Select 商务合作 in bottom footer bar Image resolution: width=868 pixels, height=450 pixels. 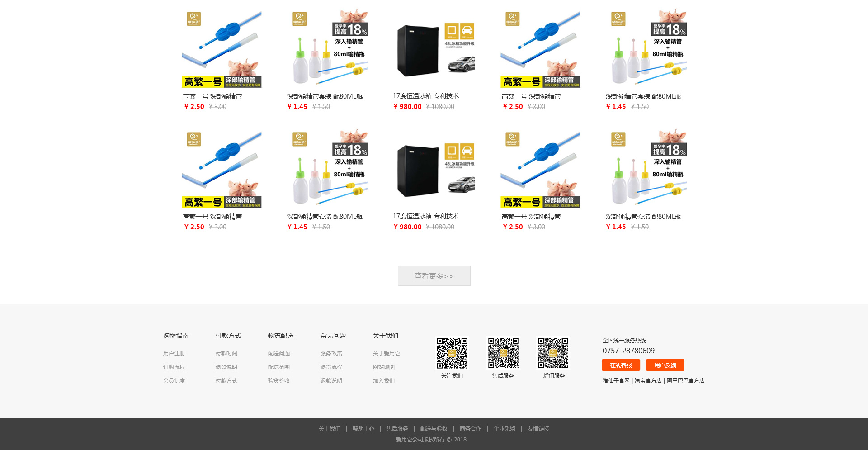(x=471, y=429)
